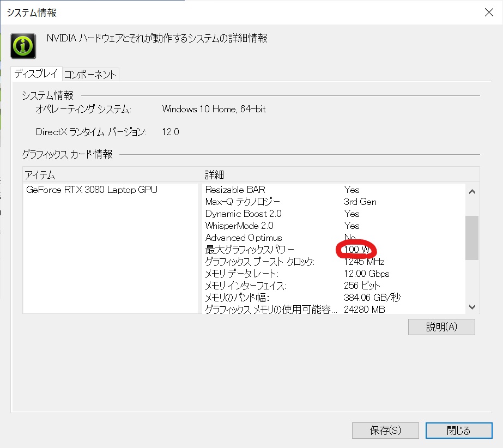Click the 1245 MHz value
Image resolution: width=503 pixels, height=448 pixels.
tap(364, 262)
